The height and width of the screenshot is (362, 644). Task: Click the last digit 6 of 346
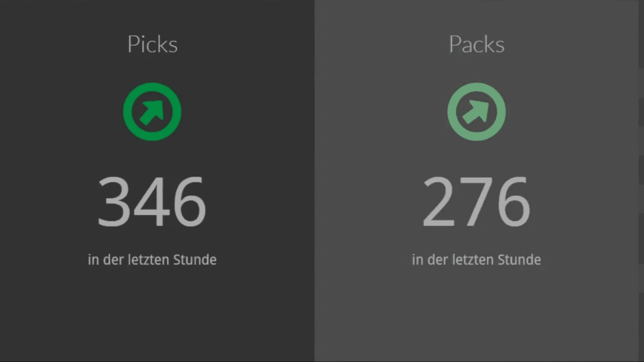click(x=189, y=201)
